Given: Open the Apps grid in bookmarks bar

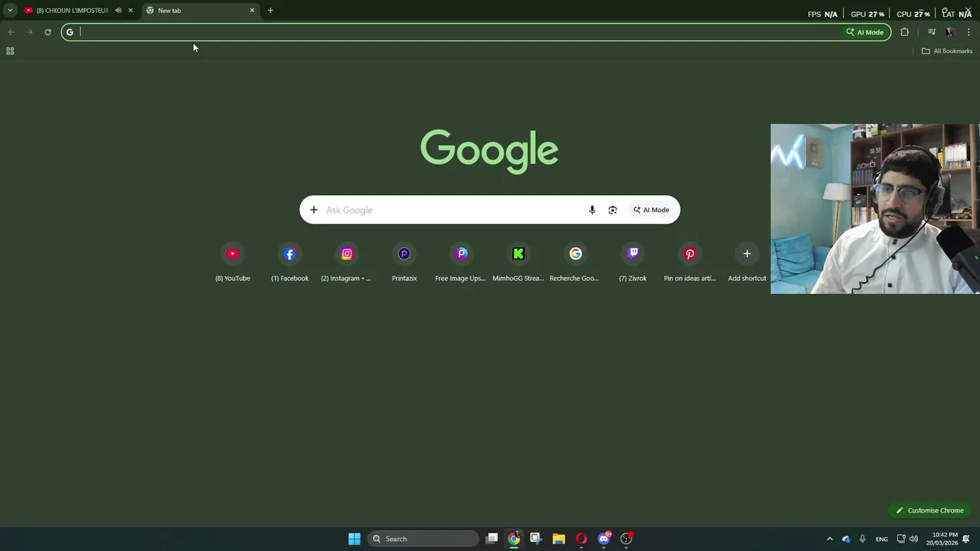Looking at the screenshot, I should click(x=10, y=51).
